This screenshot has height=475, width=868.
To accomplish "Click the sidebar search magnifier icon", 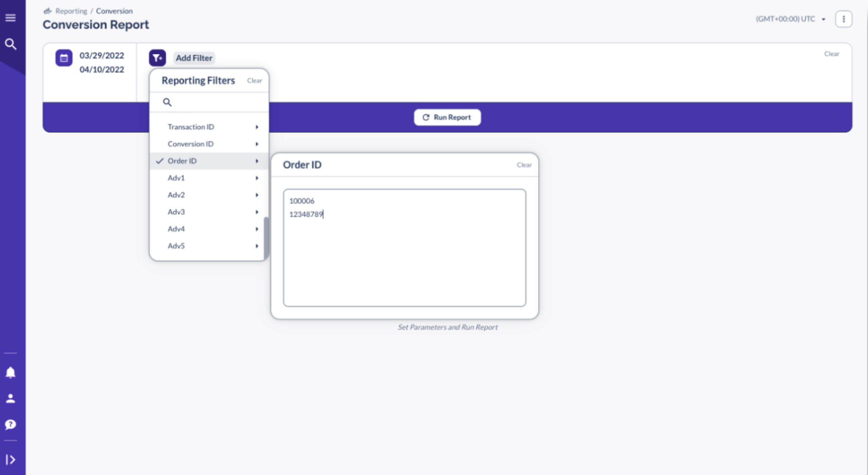I will pyautogui.click(x=11, y=44).
